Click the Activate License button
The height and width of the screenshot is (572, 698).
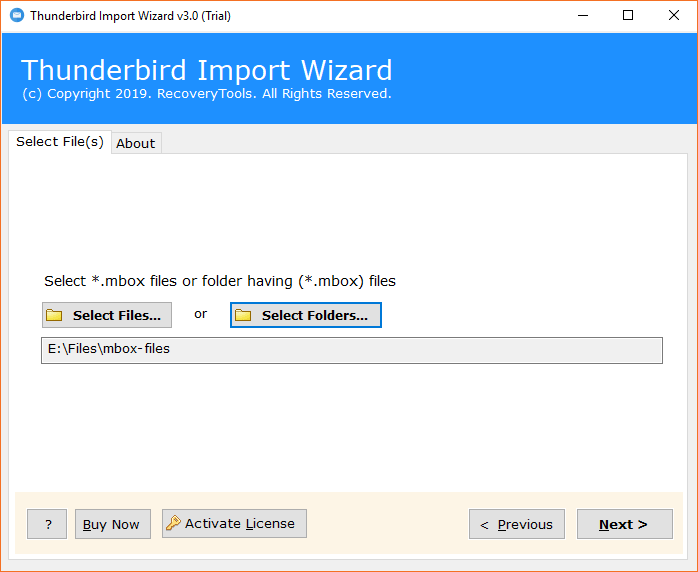234,523
